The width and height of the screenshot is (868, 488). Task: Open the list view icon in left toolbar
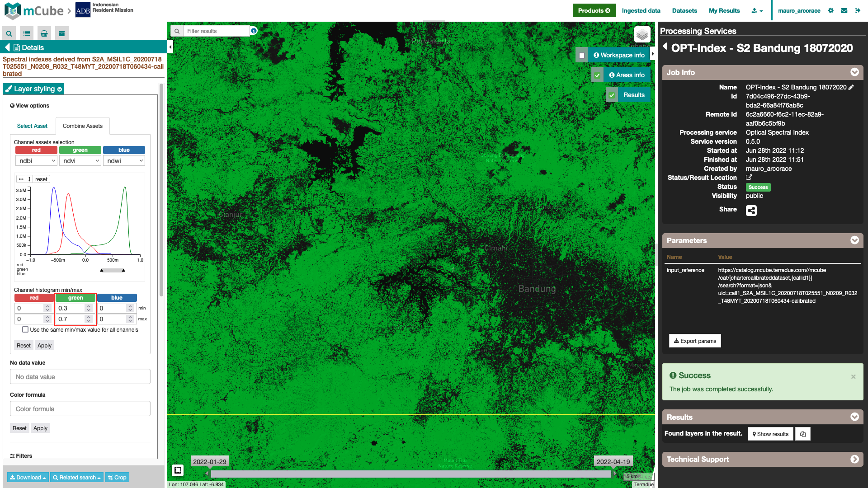click(27, 33)
